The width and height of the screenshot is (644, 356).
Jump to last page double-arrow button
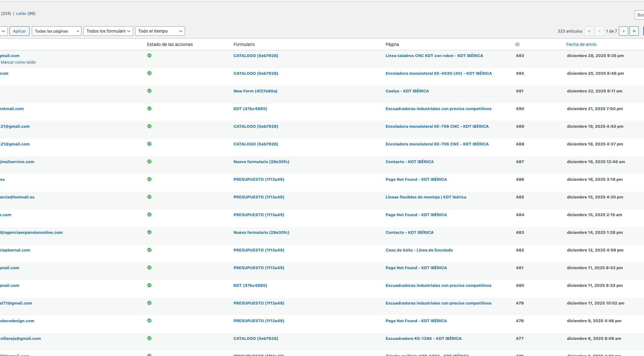634,31
